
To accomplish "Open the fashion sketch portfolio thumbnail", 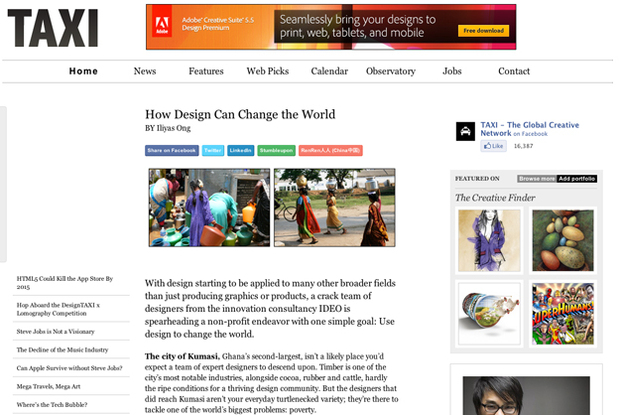I will (x=489, y=240).
